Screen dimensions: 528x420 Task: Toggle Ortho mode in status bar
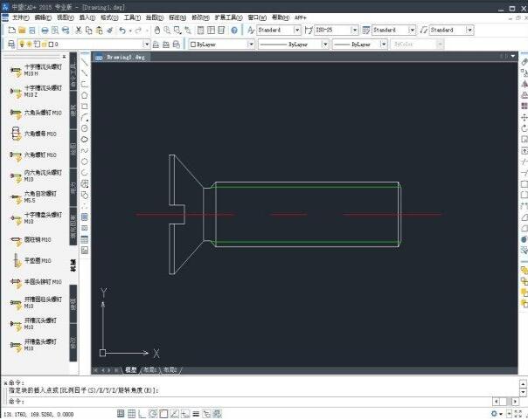pos(142,414)
